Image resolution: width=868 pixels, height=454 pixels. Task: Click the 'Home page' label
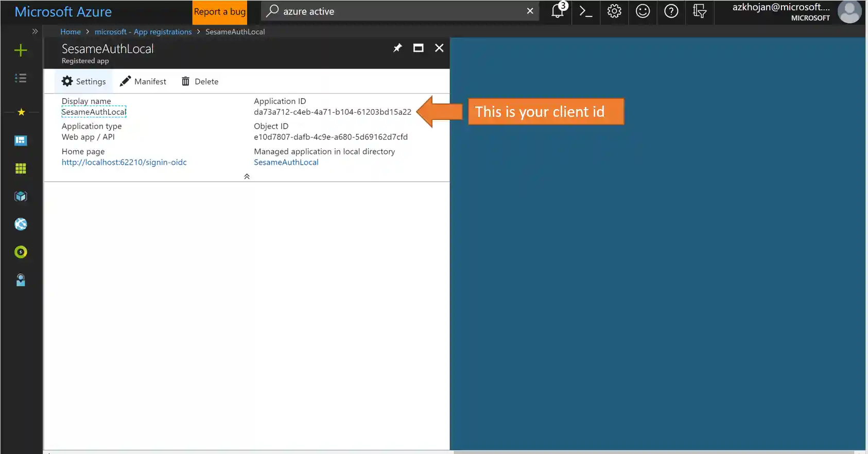click(x=83, y=151)
